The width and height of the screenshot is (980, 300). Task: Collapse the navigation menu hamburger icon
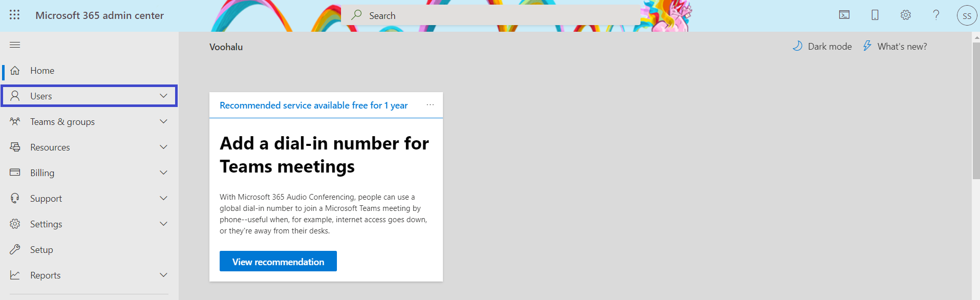(15, 45)
